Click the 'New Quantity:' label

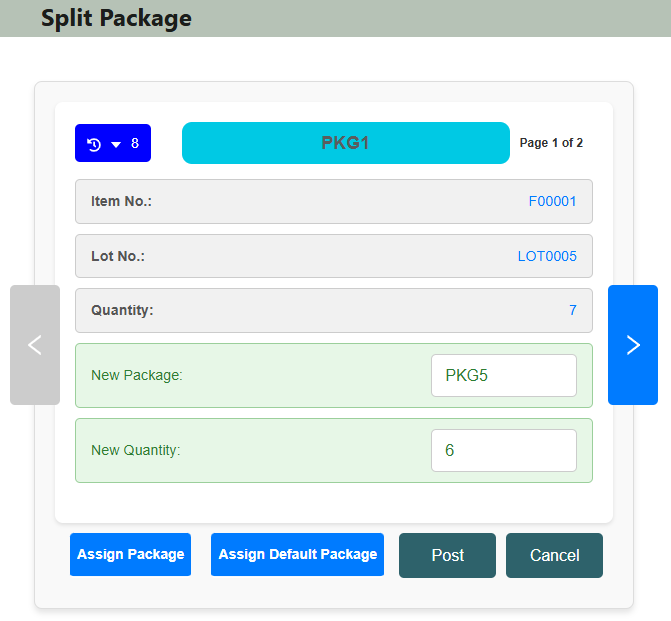136,450
